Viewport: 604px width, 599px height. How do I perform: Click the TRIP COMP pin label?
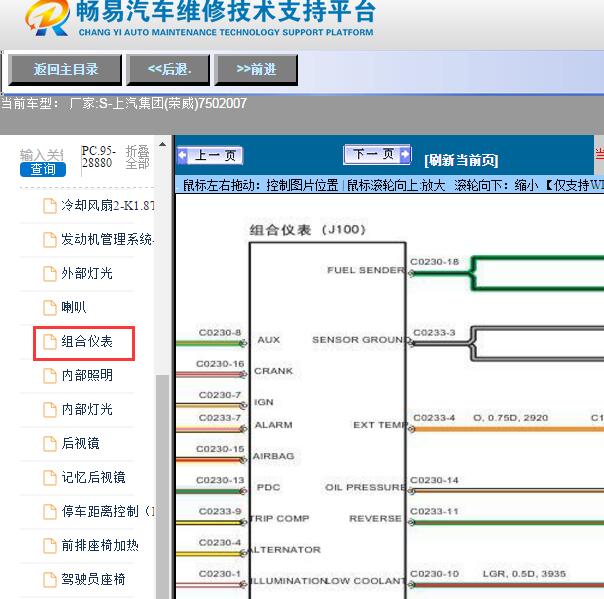pos(280,518)
